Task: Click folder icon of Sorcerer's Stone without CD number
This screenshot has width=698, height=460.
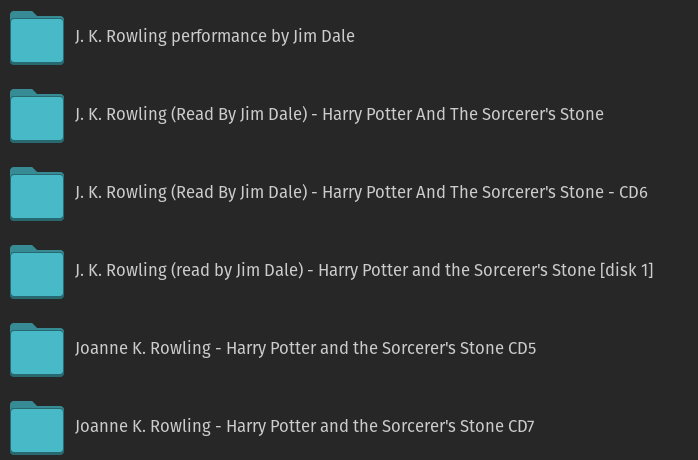Action: point(37,116)
